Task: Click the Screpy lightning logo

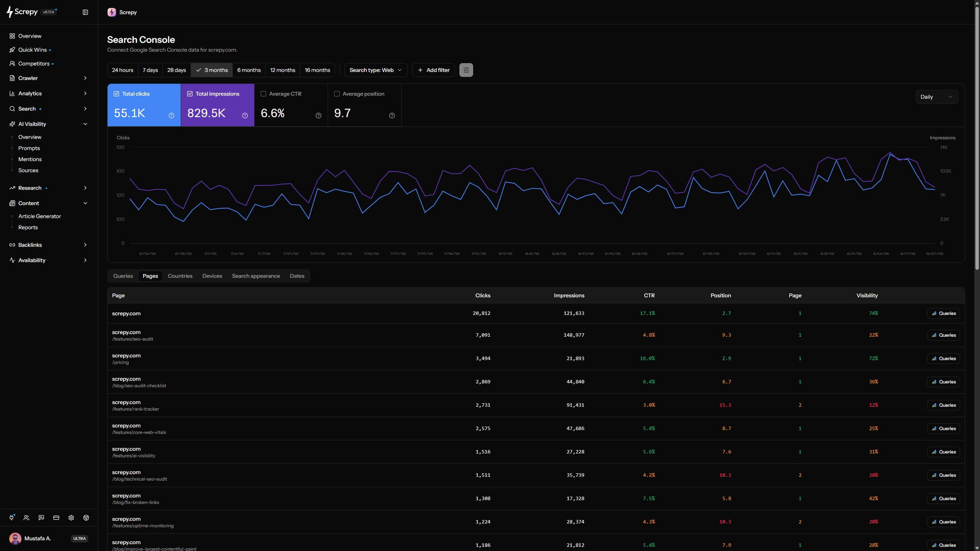Action: (10, 12)
